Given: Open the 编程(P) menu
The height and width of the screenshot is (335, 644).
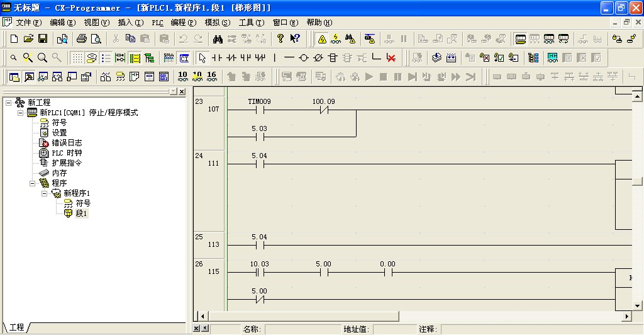Looking at the screenshot, I should tap(183, 22).
